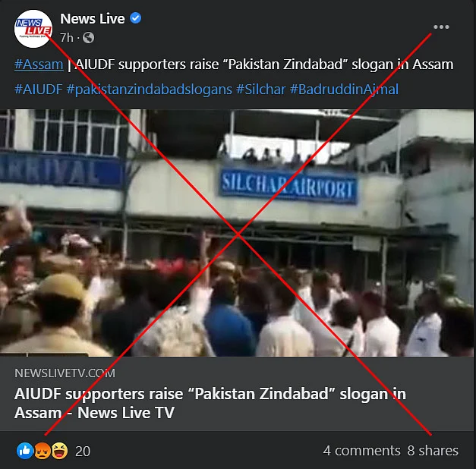The image size is (476, 469).
Task: Open the #Assam hashtag
Action: pyautogui.click(x=39, y=65)
